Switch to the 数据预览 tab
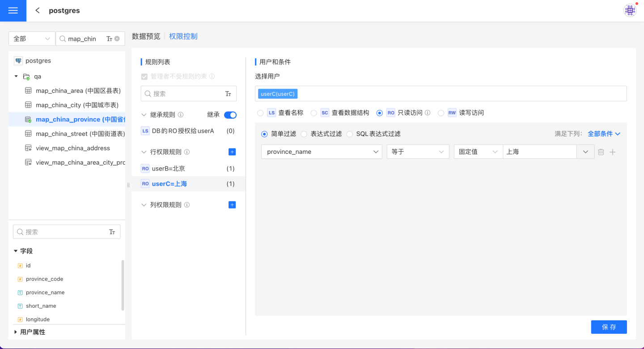Image resolution: width=644 pixels, height=349 pixels. (146, 37)
